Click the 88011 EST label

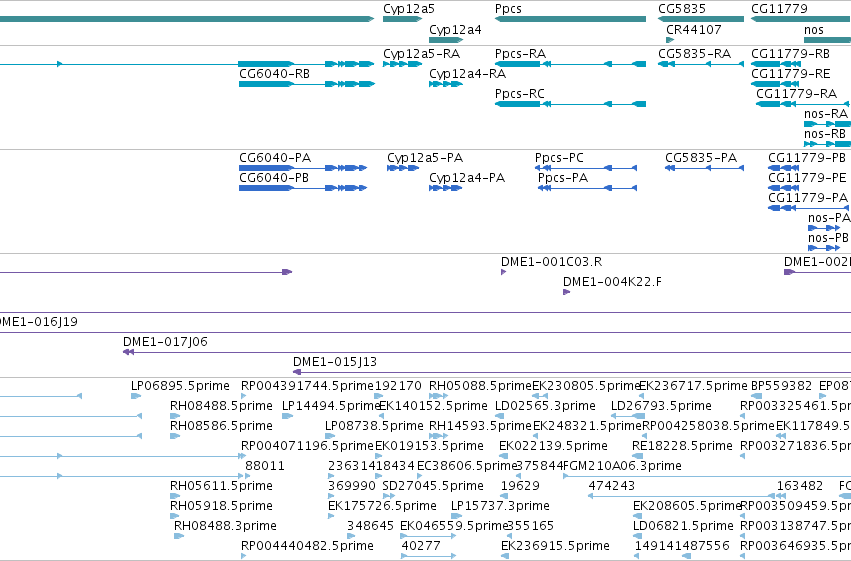click(x=265, y=466)
